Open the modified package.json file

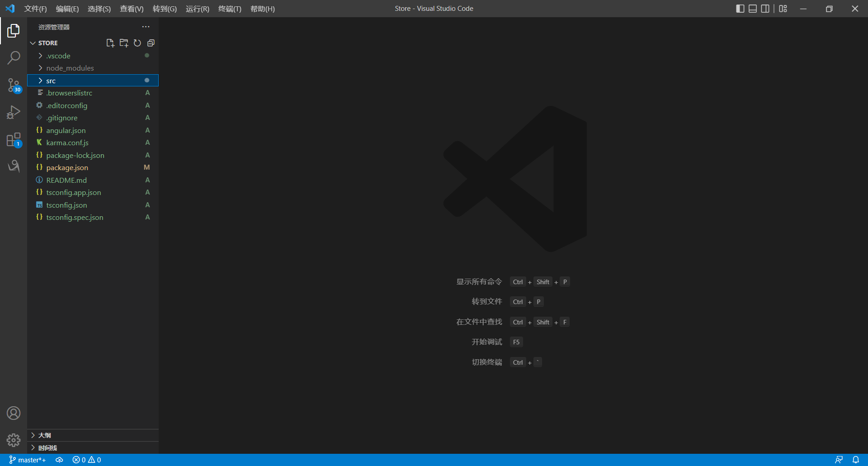(93, 167)
